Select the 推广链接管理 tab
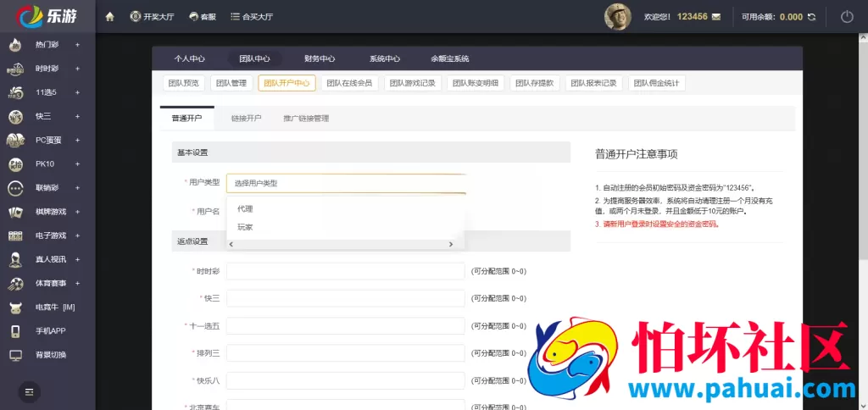The height and width of the screenshot is (410, 868). pyautogui.click(x=306, y=119)
